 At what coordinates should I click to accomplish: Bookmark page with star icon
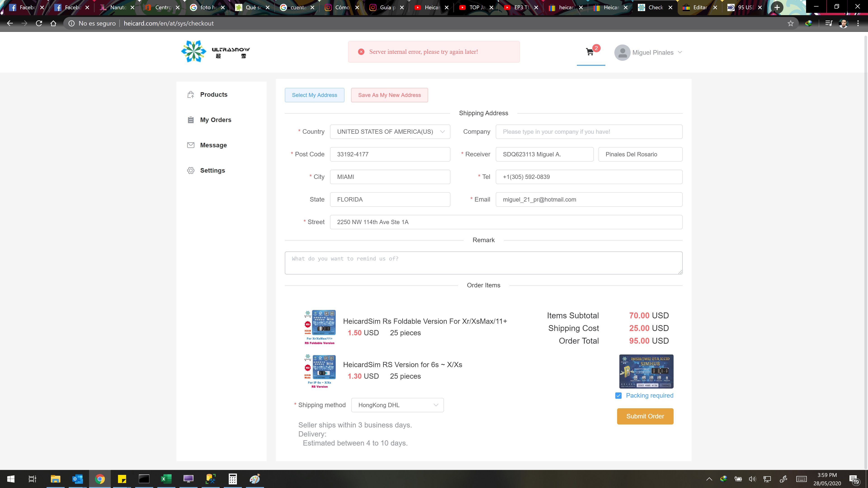(790, 23)
